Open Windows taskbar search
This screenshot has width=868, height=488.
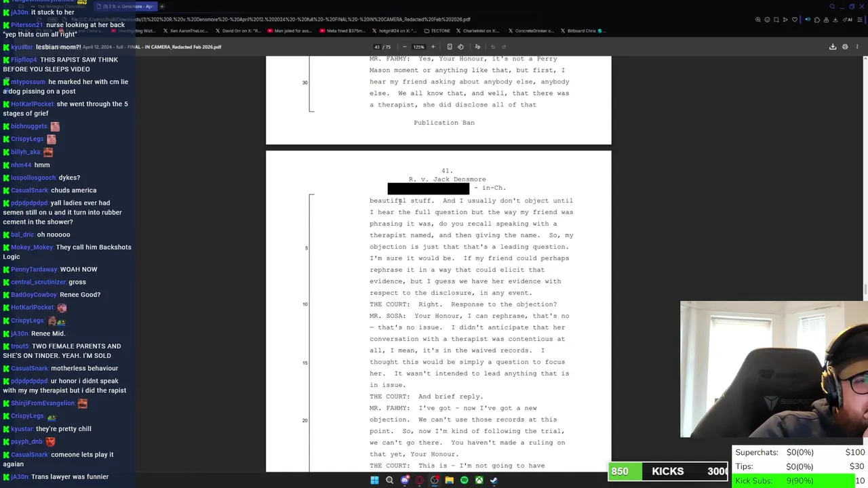pyautogui.click(x=389, y=481)
